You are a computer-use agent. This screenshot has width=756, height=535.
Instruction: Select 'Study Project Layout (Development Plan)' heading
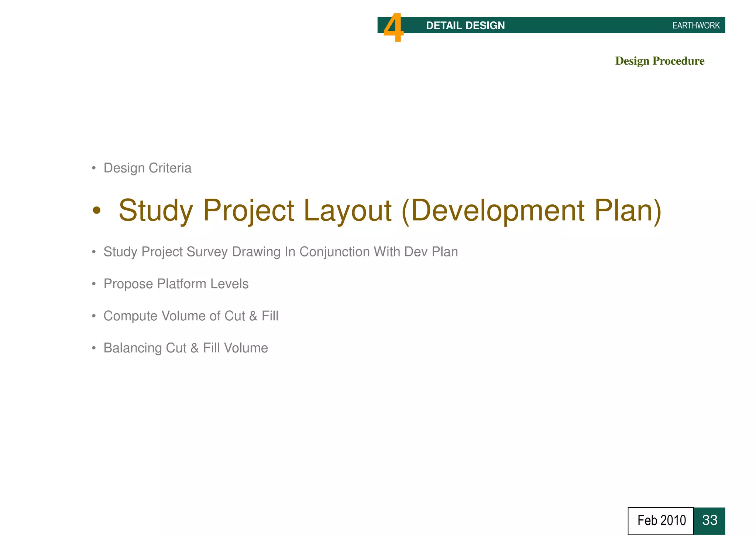[390, 211]
